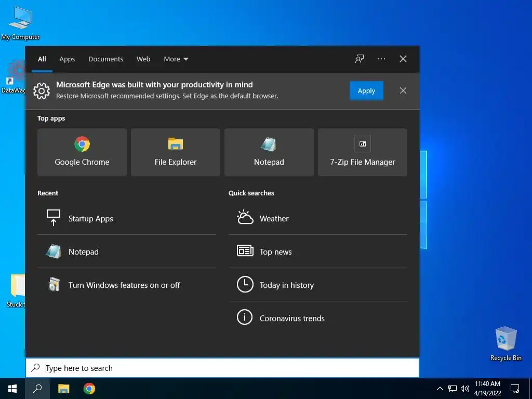The image size is (532, 399).
Task: Expand the More dropdown
Action: coord(176,59)
